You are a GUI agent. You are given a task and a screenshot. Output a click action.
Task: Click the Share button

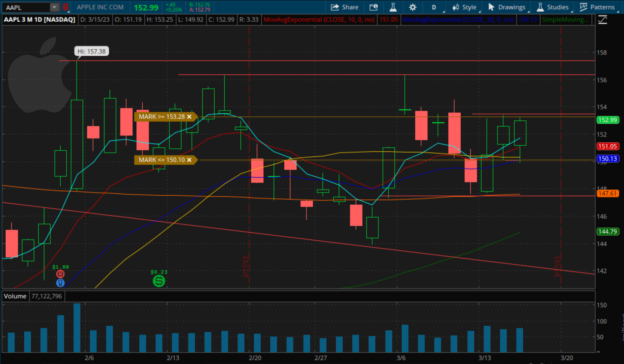pos(345,7)
